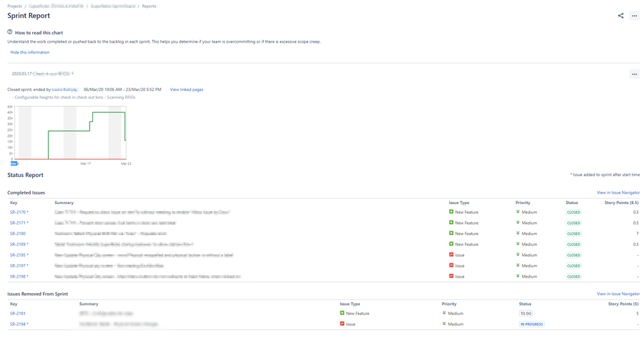Screen dimensions: 644x337
Task: Click Medium priority icon in SR-2198 row
Action: [518, 276]
